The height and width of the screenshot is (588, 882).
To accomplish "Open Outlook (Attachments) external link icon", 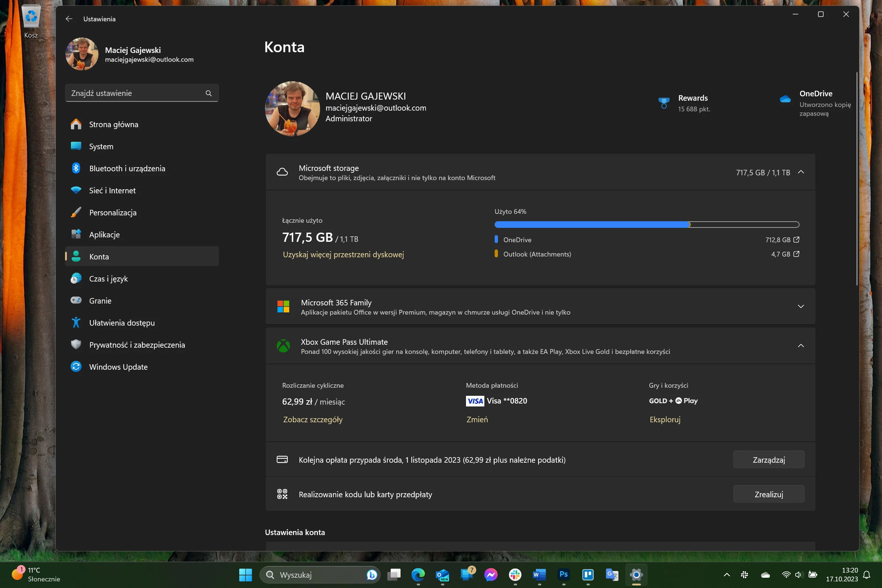I will [x=796, y=254].
